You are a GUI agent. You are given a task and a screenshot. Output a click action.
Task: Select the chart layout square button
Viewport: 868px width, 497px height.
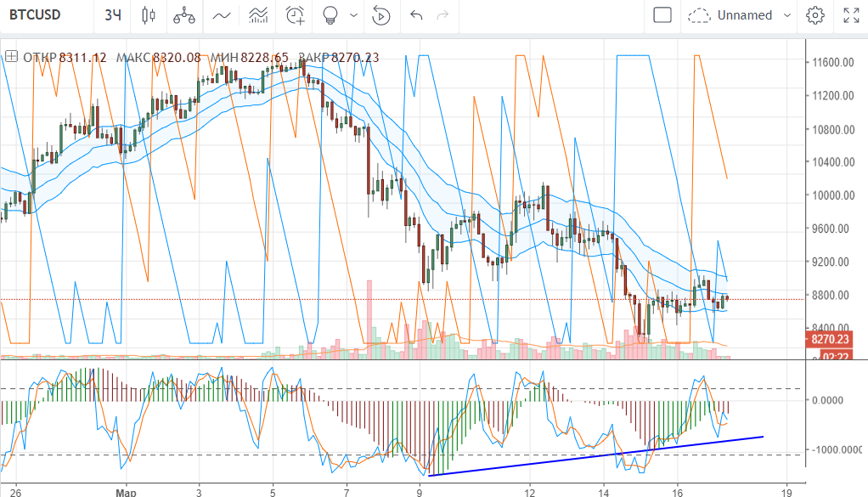(x=662, y=15)
